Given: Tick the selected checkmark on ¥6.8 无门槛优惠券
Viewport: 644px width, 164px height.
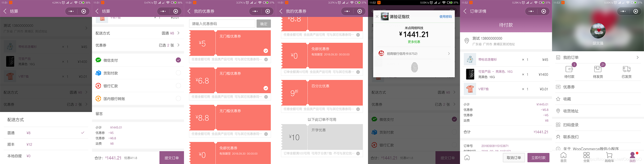Looking at the screenshot, I should pyautogui.click(x=266, y=88).
